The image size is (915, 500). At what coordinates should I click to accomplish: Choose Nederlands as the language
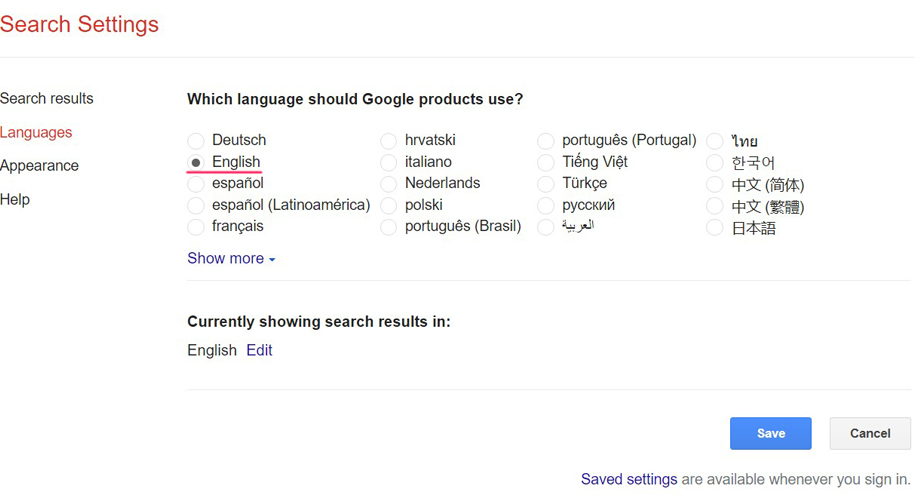click(388, 184)
